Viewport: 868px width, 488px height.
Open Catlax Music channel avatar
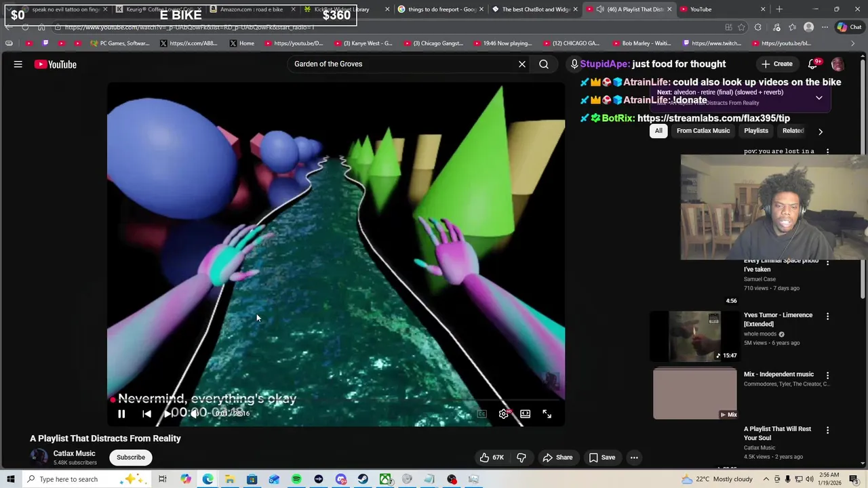click(39, 457)
